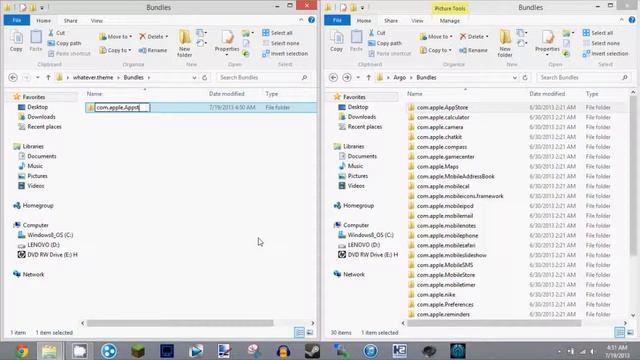This screenshot has height=360, width=640.
Task: Go forward in the right window
Action: (x=347, y=77)
